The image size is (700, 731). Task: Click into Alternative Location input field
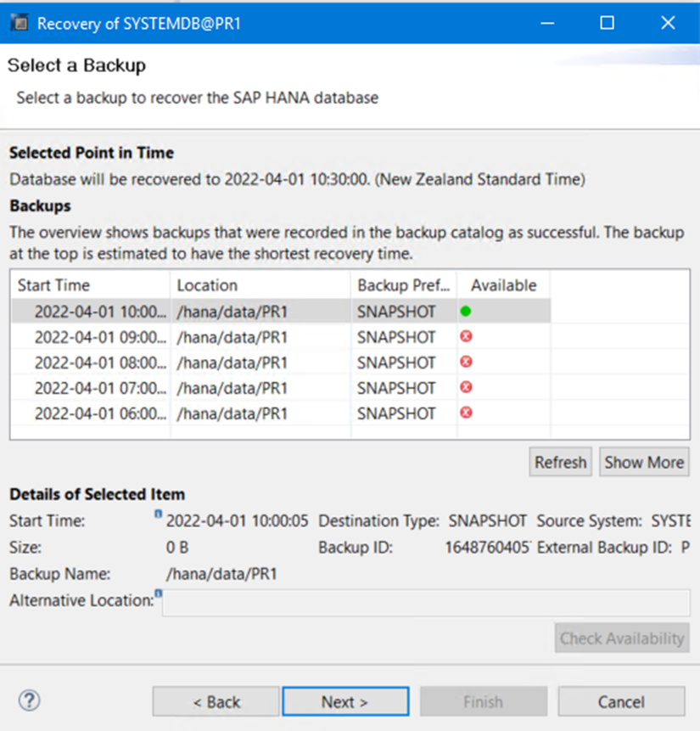[x=424, y=603]
